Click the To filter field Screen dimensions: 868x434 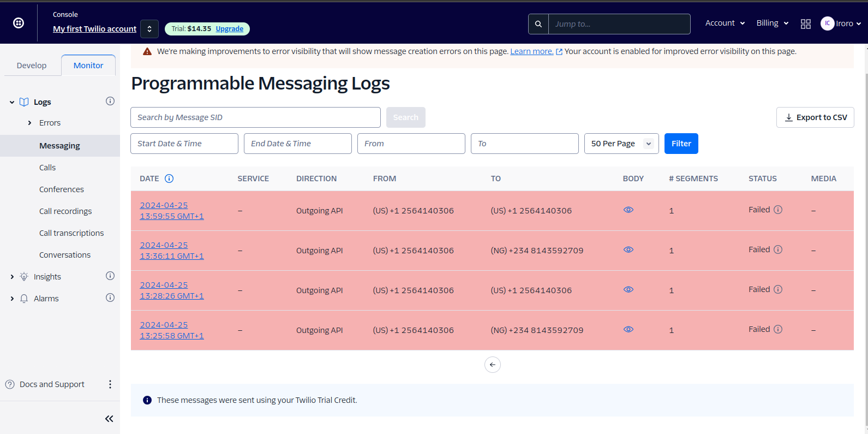tap(525, 144)
